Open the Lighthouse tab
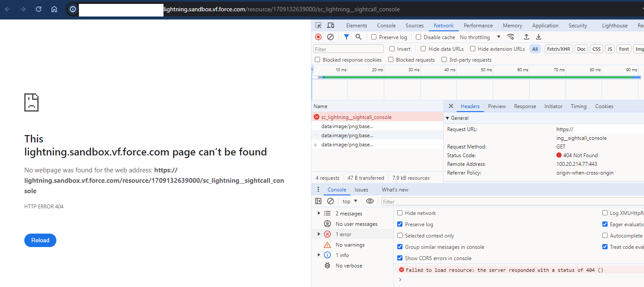 [615, 26]
